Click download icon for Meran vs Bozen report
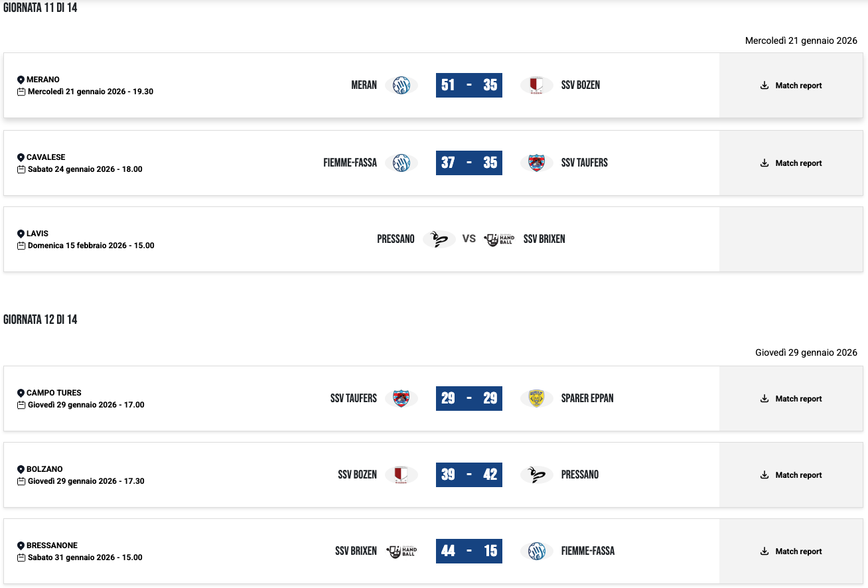This screenshot has width=868, height=588. coord(764,86)
